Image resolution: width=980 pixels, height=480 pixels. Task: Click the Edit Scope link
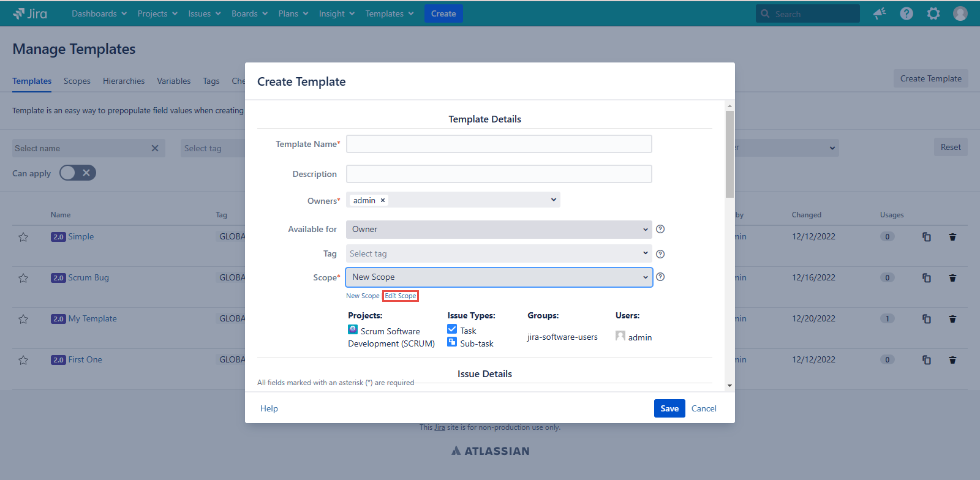[x=401, y=296]
